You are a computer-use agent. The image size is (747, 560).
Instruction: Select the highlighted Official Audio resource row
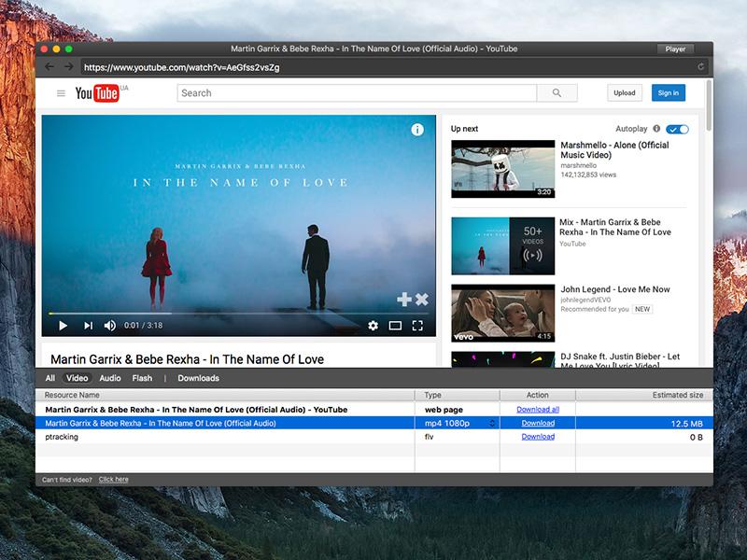tap(374, 423)
